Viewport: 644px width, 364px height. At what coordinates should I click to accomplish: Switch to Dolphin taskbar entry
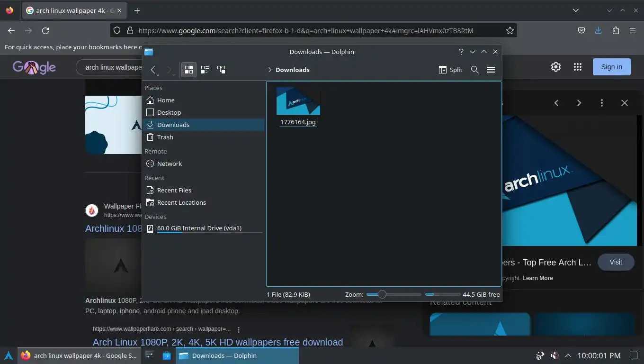pos(238,355)
